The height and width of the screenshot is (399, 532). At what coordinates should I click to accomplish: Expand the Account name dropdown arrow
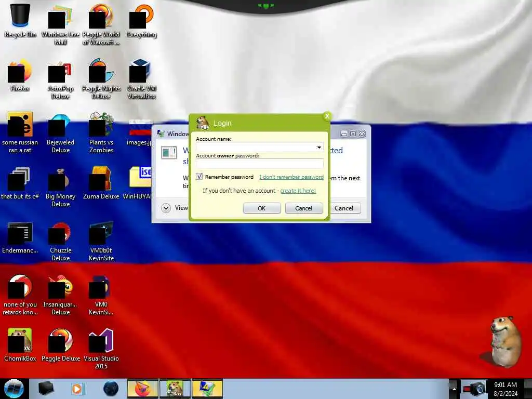point(319,147)
